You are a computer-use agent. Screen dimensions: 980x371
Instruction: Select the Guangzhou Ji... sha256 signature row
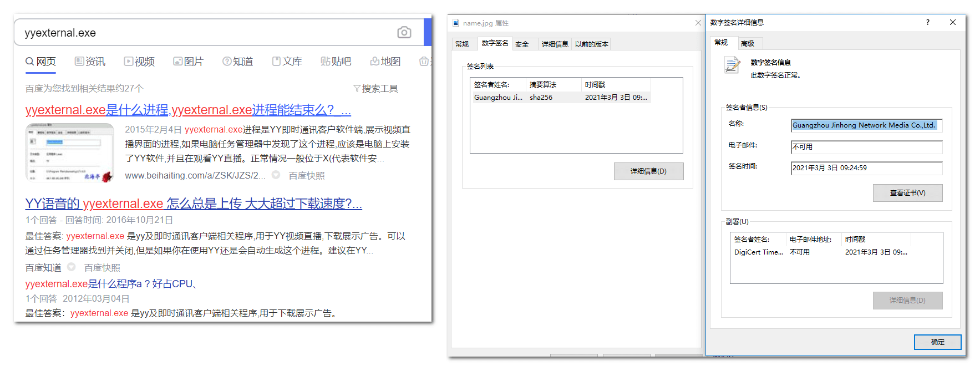pos(561,97)
